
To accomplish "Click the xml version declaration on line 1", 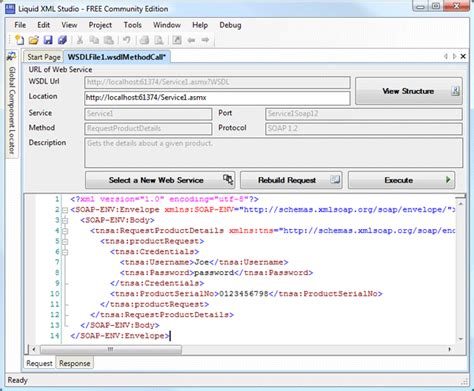I will (164, 199).
